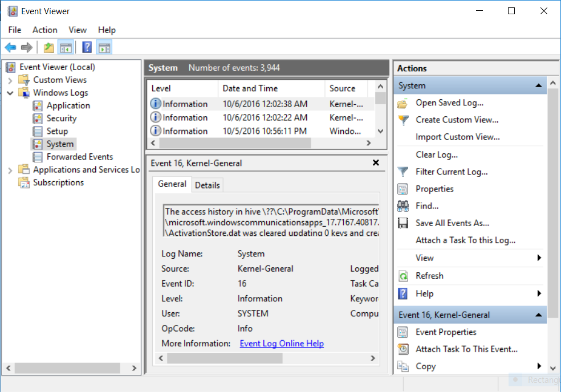Click the Find binoculars icon
The height and width of the screenshot is (392, 561).
403,206
